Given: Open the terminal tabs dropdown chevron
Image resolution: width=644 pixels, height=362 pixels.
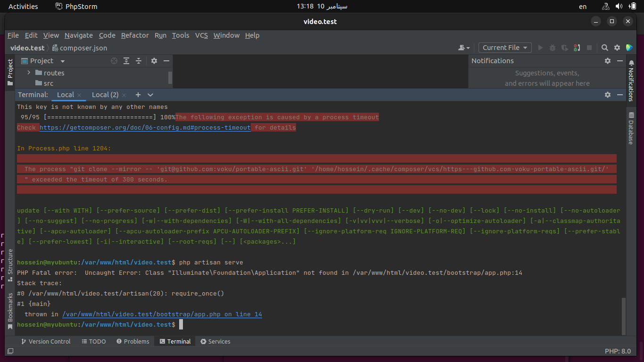Looking at the screenshot, I should (x=150, y=95).
